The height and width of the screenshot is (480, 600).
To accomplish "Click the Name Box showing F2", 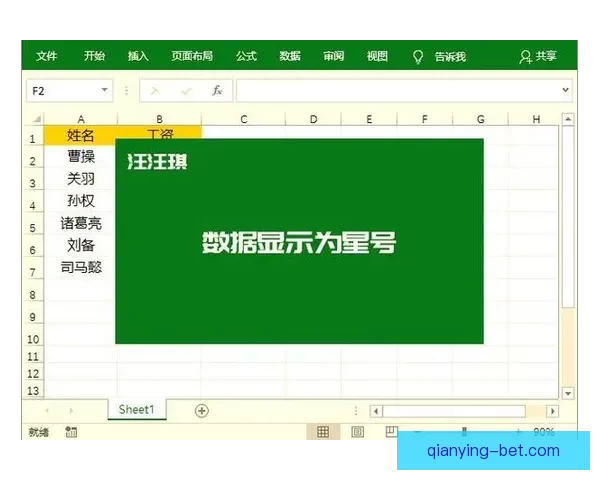I will (70, 91).
